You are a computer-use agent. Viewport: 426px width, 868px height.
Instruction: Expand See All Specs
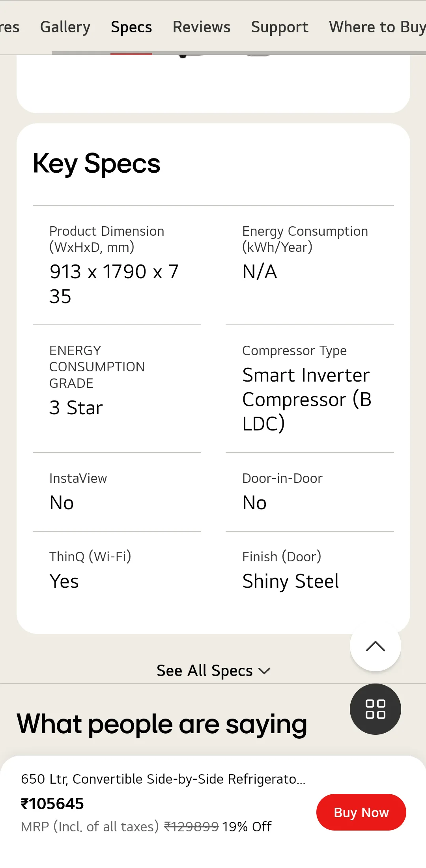pos(213,671)
